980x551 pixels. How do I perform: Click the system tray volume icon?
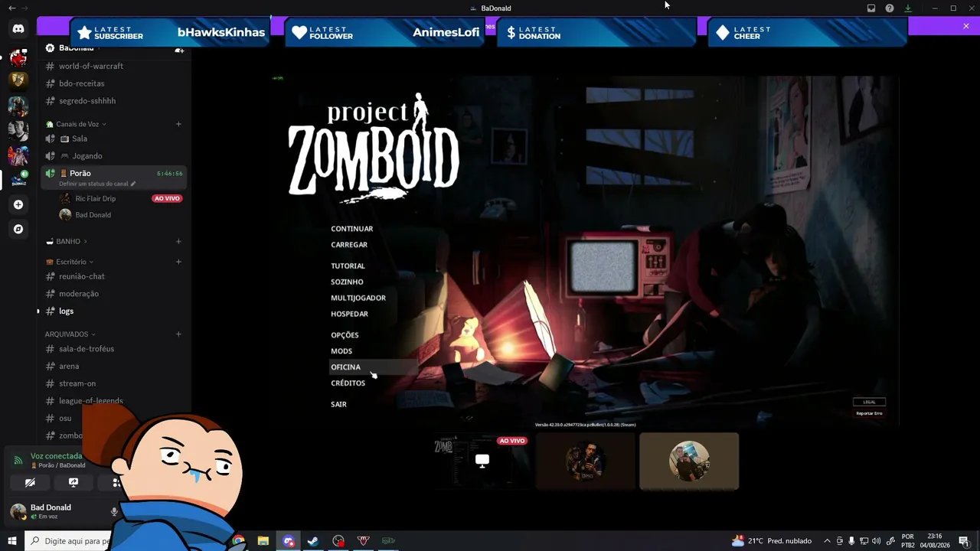[x=876, y=541]
